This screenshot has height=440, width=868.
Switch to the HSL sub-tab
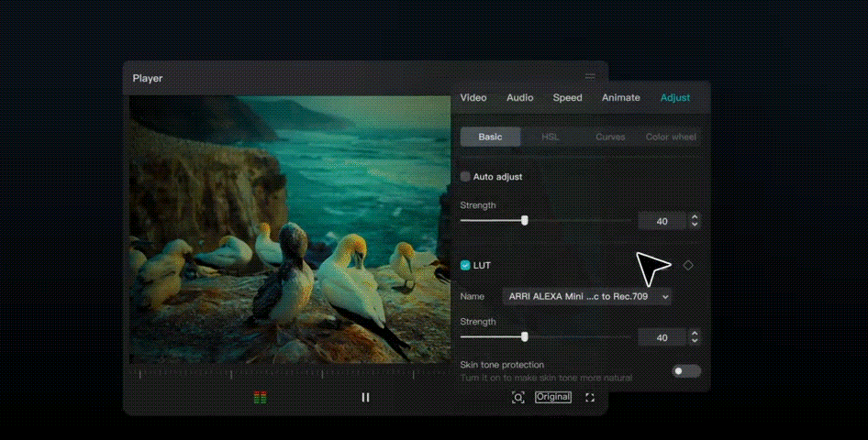tap(551, 137)
